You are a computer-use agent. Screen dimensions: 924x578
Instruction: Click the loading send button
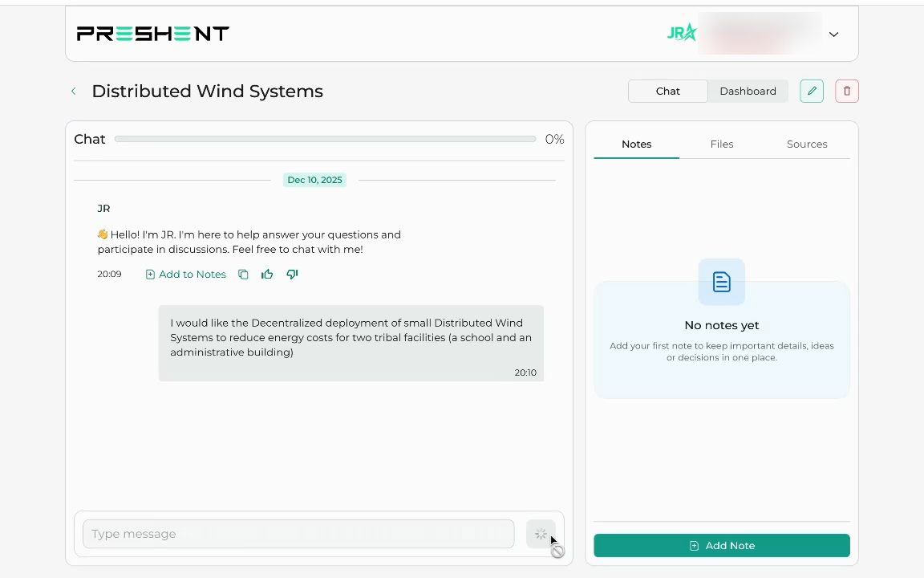pyautogui.click(x=541, y=534)
